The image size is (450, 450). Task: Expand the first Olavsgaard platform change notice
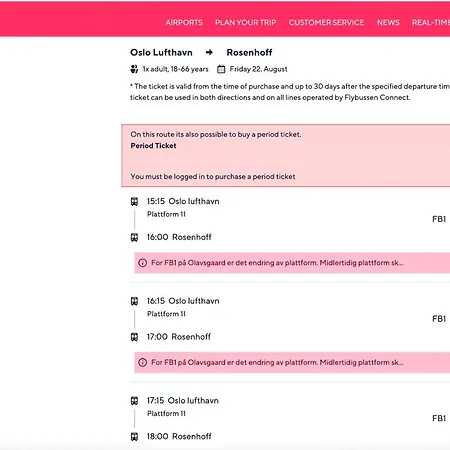(x=292, y=263)
